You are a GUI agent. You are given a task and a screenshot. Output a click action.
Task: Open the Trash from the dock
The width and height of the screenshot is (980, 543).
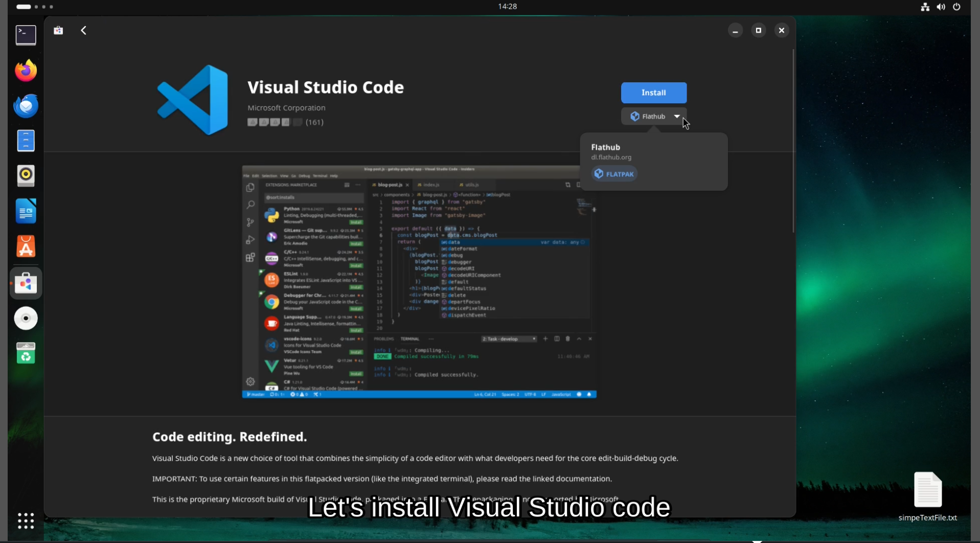tap(26, 353)
